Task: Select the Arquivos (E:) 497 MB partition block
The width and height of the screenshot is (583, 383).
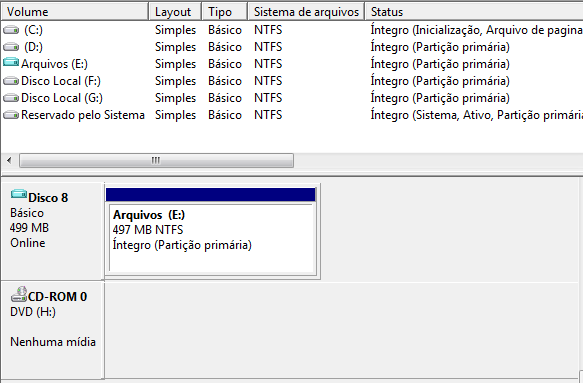Action: [x=211, y=238]
